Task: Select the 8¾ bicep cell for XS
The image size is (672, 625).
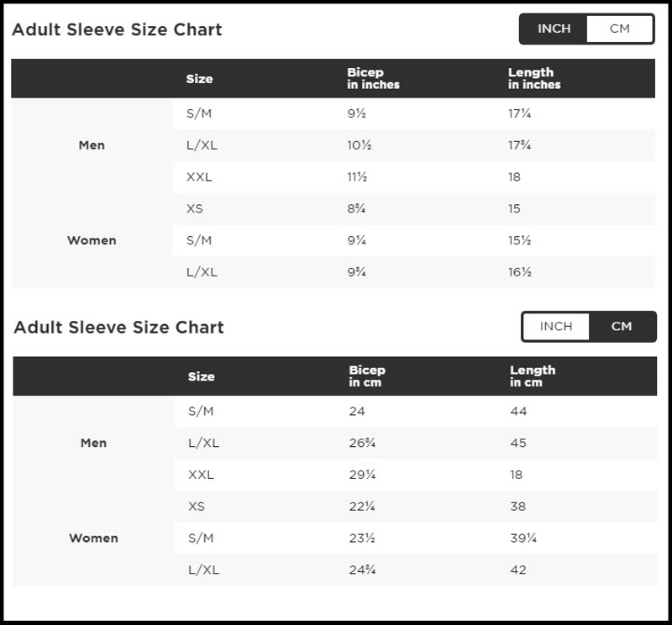Action: click(355, 208)
